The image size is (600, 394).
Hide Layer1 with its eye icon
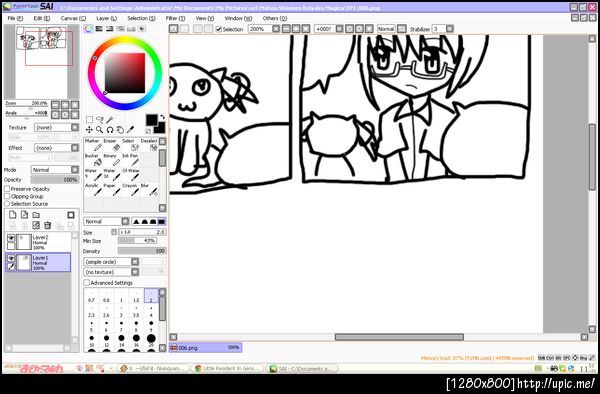tap(11, 259)
